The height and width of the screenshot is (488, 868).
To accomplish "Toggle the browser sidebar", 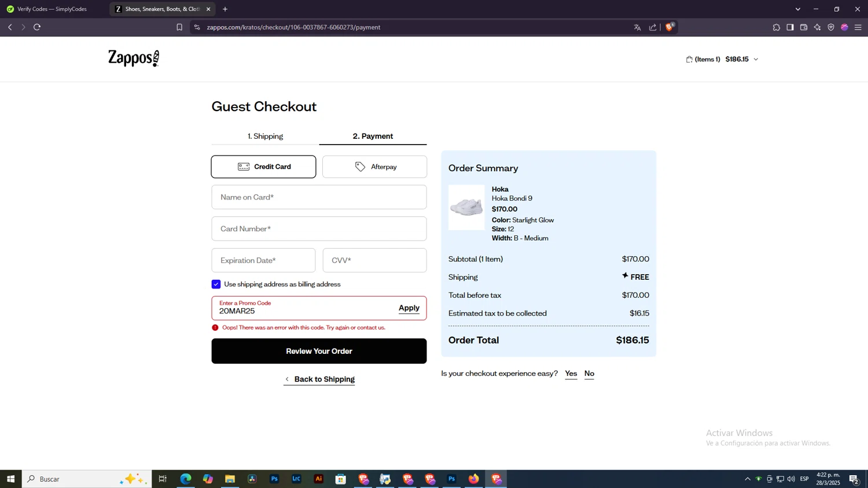I will (x=790, y=27).
